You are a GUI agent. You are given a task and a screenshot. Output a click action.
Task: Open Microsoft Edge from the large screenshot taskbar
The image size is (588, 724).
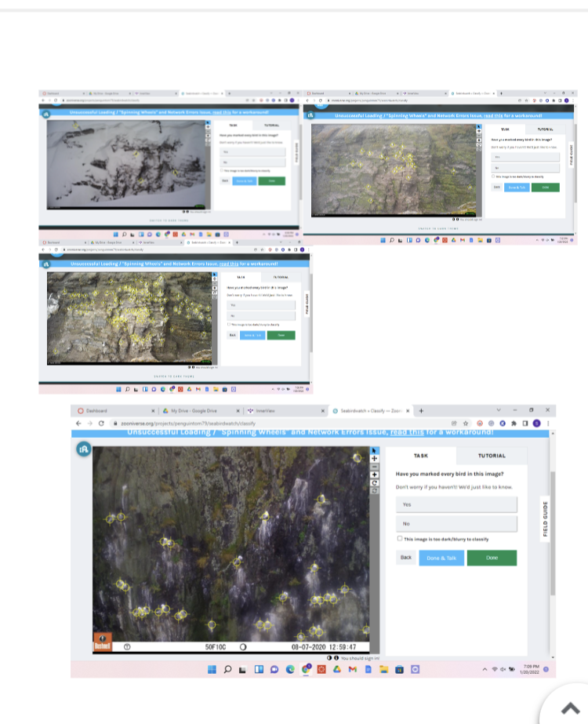290,670
